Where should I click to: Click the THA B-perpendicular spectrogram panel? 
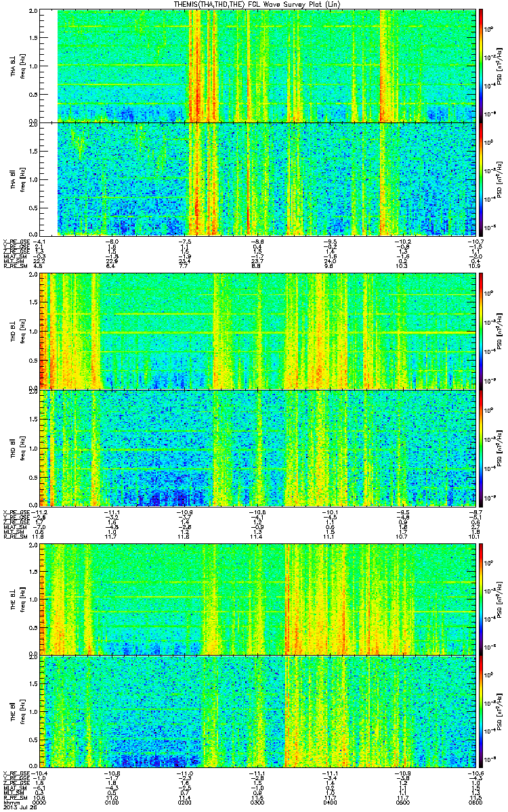click(x=258, y=66)
